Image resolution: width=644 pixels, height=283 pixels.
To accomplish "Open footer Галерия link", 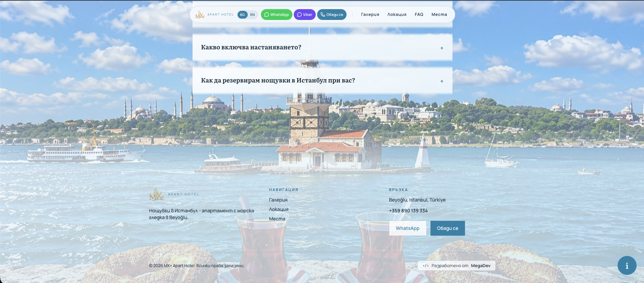I will tap(278, 200).
